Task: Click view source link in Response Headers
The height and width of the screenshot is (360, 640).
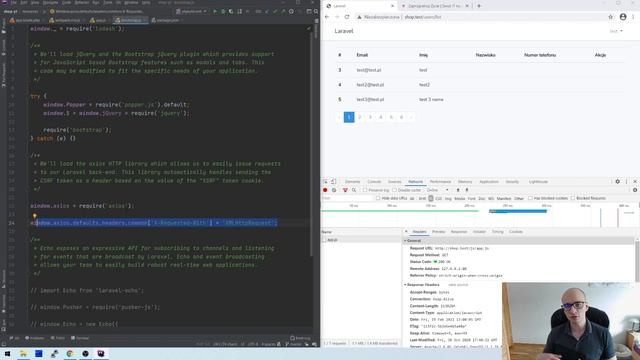Action: tap(458, 285)
